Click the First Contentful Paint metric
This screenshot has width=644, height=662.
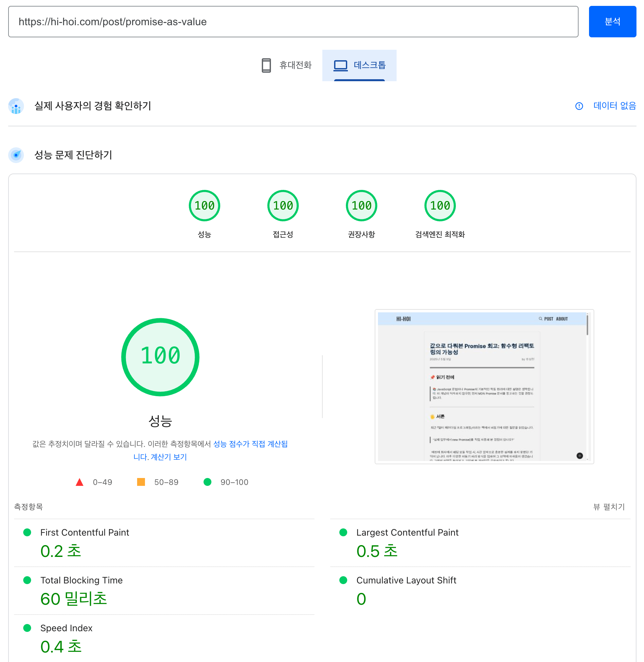pos(84,532)
